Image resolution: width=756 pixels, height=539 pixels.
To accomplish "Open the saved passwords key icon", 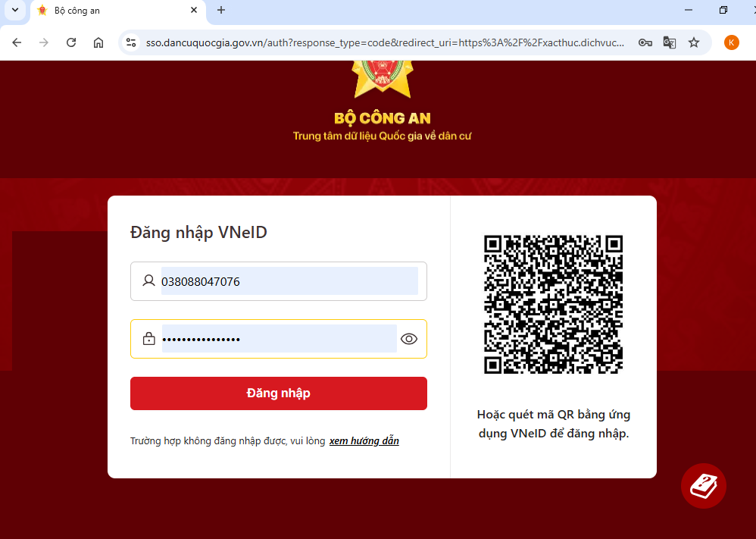I will pyautogui.click(x=645, y=42).
